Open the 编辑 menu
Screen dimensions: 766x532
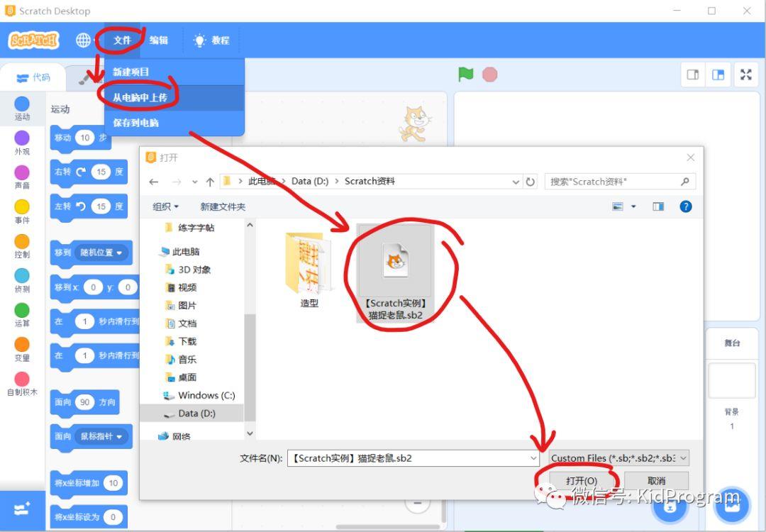pyautogui.click(x=158, y=40)
